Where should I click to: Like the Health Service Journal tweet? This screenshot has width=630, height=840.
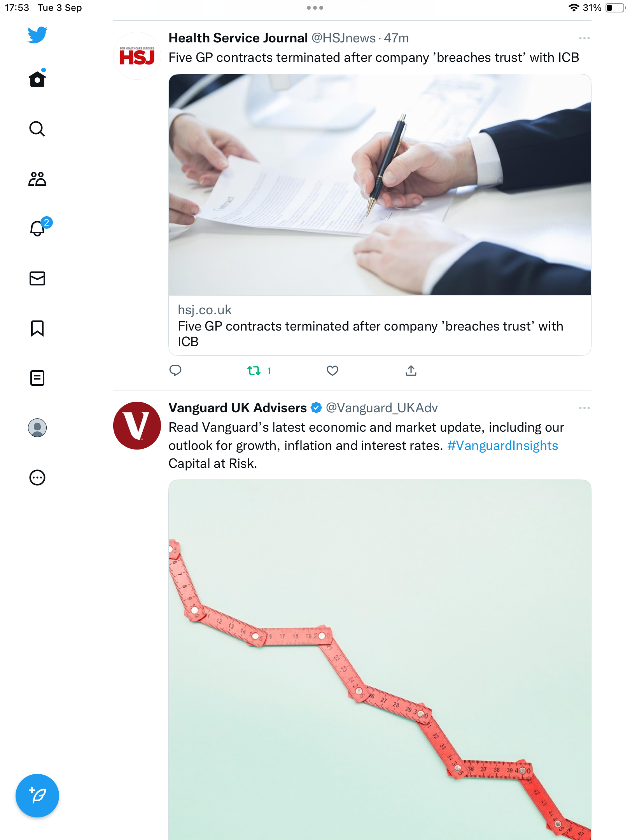[x=332, y=371]
